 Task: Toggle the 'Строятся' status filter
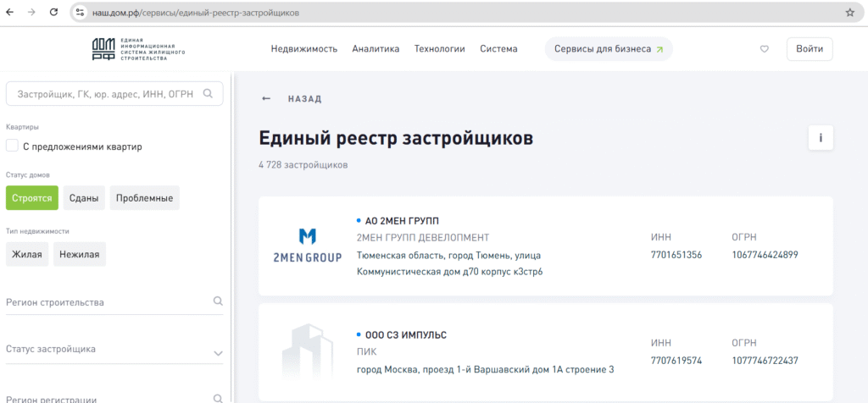[x=32, y=198]
